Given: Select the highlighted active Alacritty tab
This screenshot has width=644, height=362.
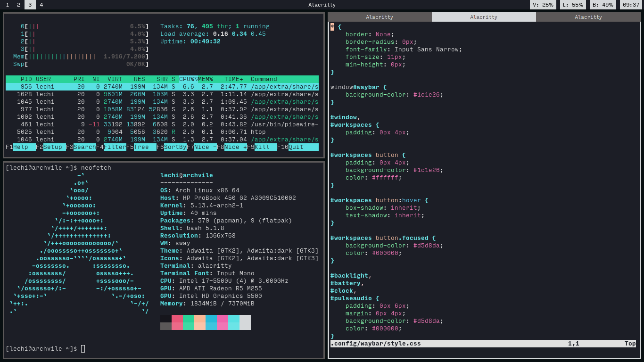Looking at the screenshot, I should [x=484, y=17].
